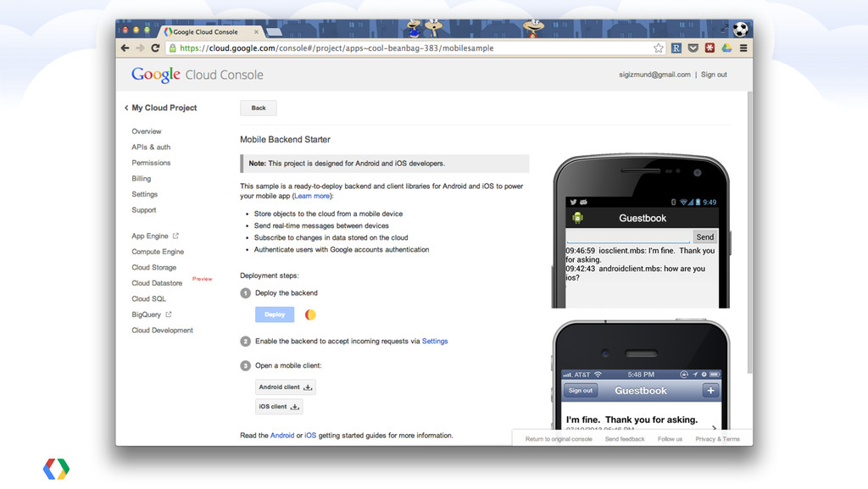Screen dimensions: 868x489
Task: Open Cloud Storage in the sidebar
Action: point(154,267)
